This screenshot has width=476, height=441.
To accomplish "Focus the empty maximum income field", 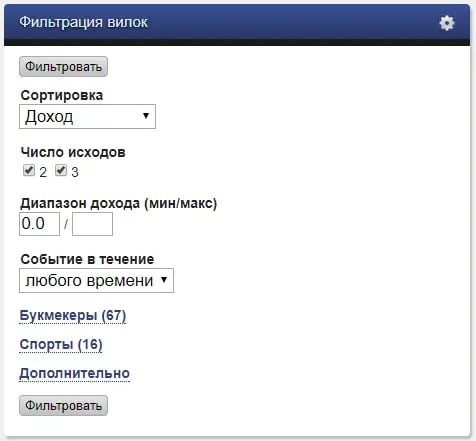I will 92,224.
